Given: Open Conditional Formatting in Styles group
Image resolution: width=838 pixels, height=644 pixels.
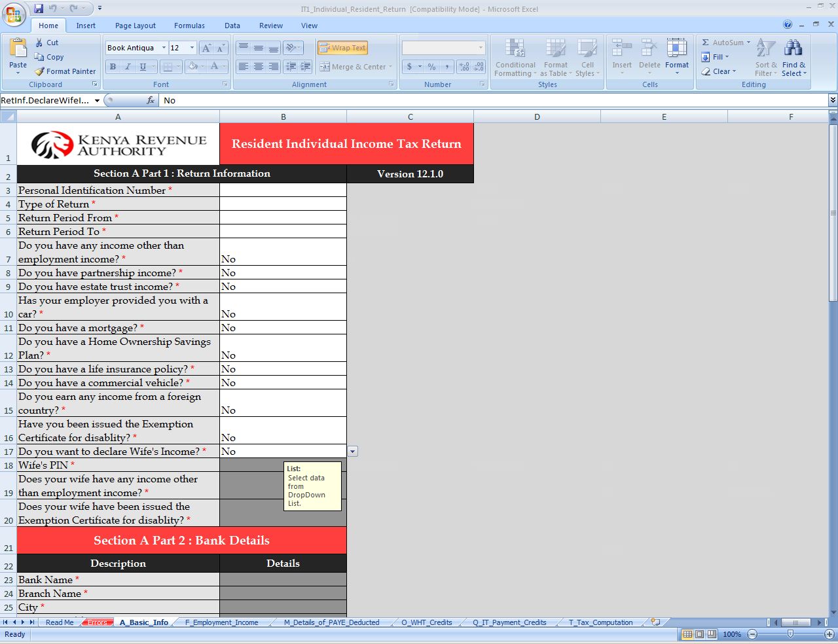Looking at the screenshot, I should (x=515, y=57).
